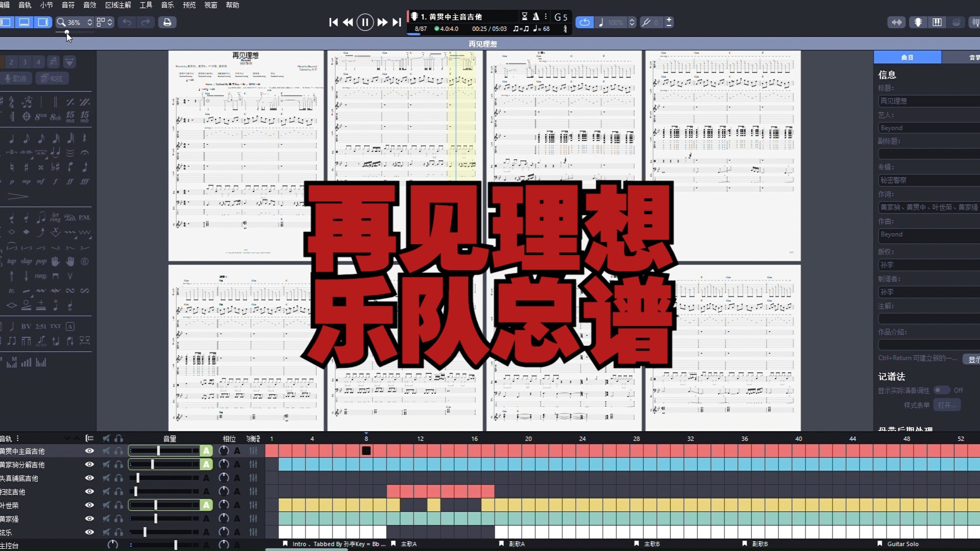Pause playback with the pause button
The image size is (980, 551).
365,22
